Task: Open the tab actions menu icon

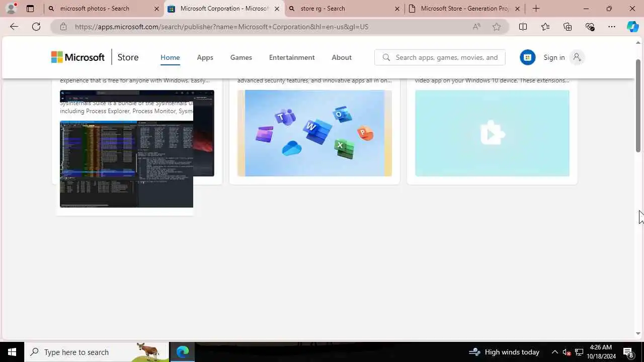Action: pos(30,9)
